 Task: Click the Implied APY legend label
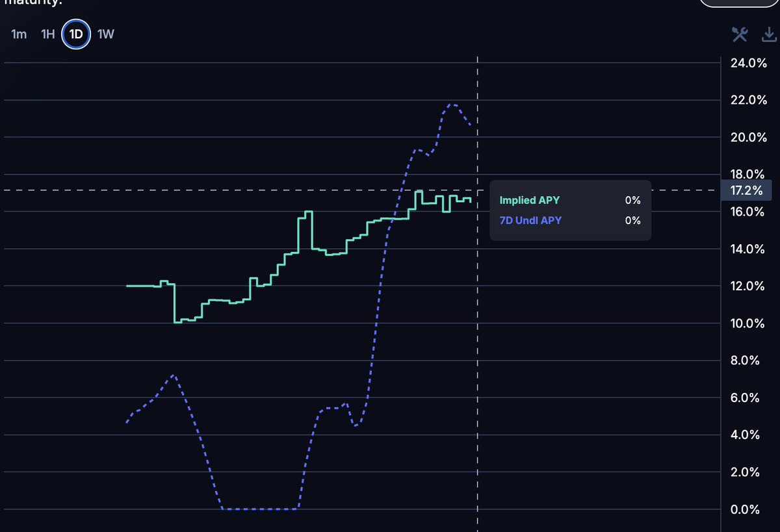(529, 201)
